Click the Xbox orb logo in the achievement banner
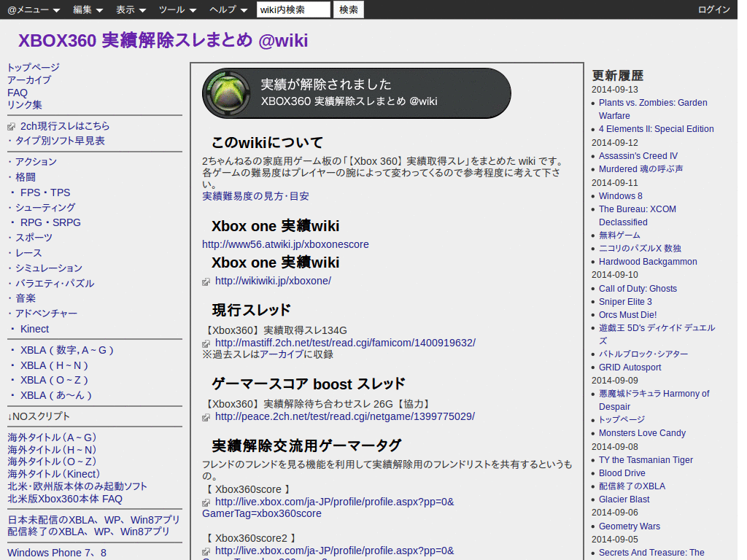The height and width of the screenshot is (560, 747). coord(227,93)
